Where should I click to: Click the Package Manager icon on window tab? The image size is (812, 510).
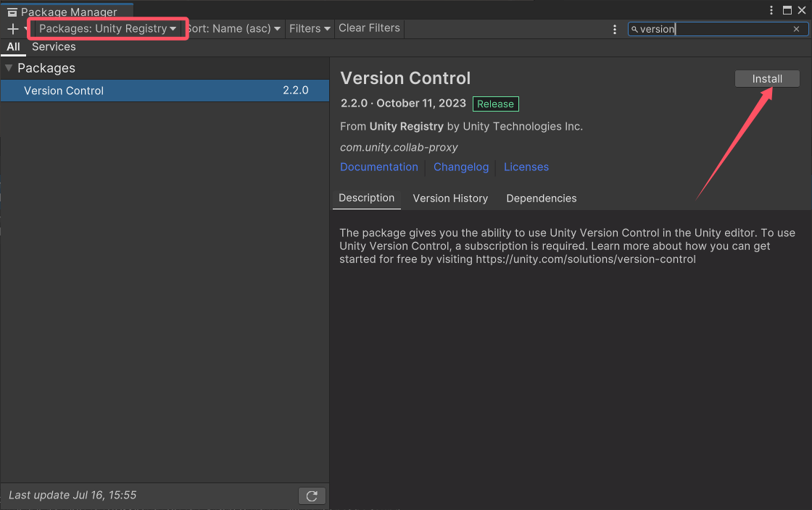point(12,12)
